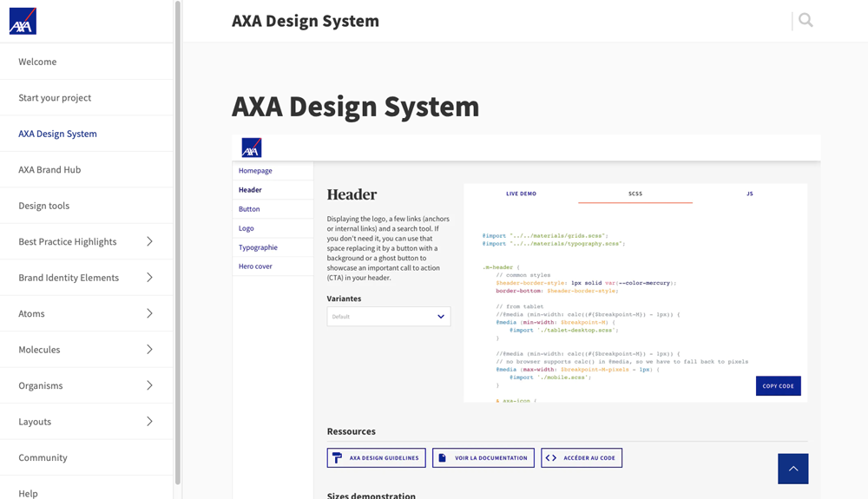Expand Best Practice Highlights chevron
The image size is (868, 499).
click(149, 241)
